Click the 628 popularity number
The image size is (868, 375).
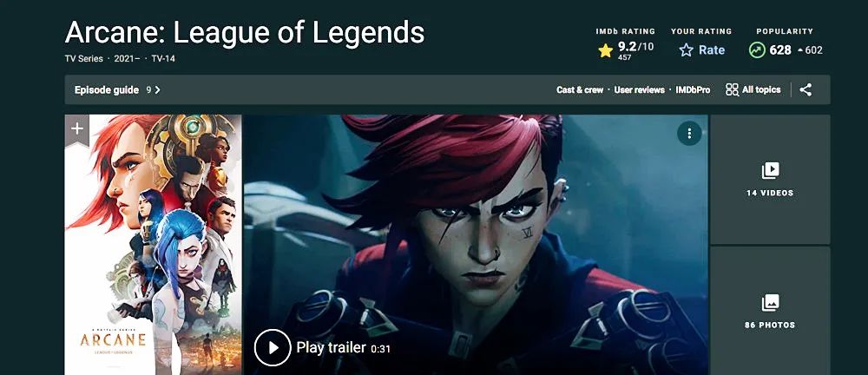[780, 50]
